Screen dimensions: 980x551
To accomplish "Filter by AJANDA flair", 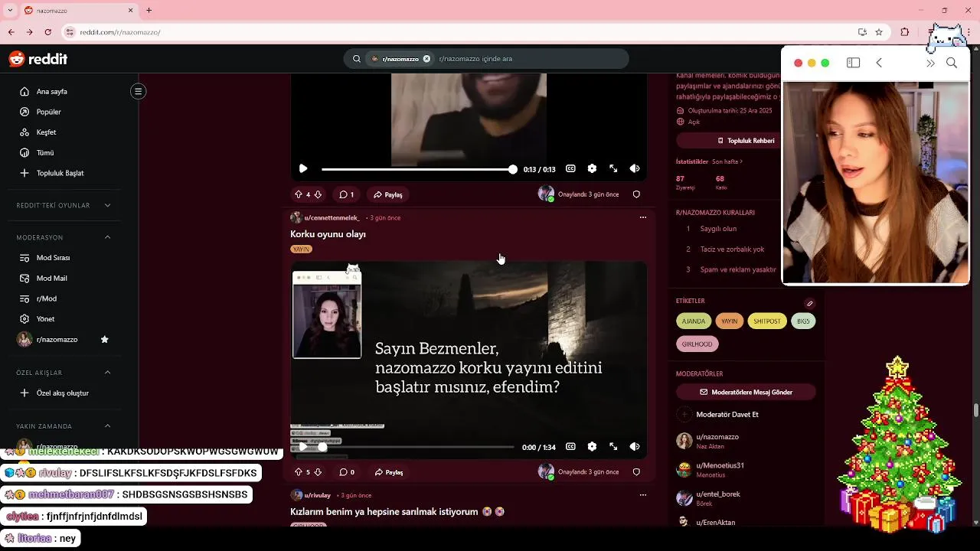I will click(x=693, y=321).
